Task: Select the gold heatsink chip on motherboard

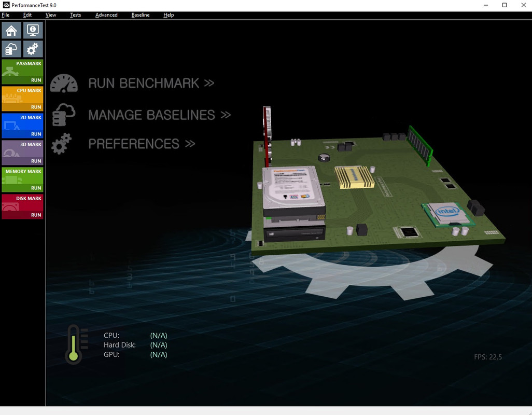Action: [x=354, y=176]
